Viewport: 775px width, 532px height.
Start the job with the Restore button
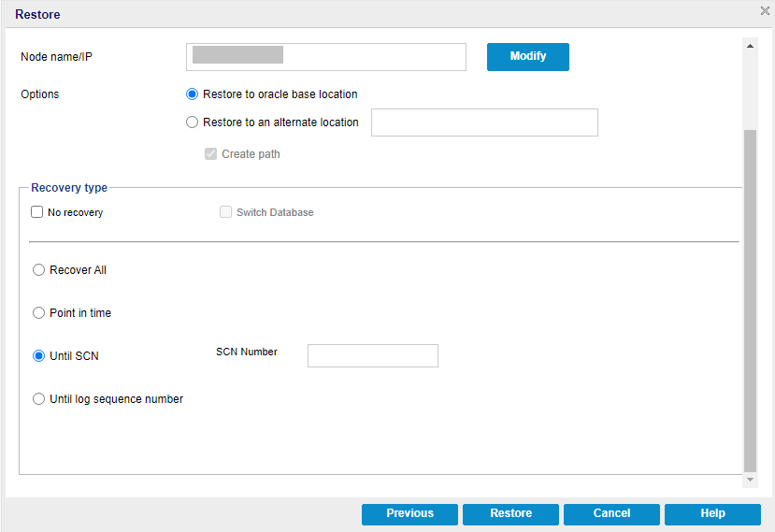(510, 513)
